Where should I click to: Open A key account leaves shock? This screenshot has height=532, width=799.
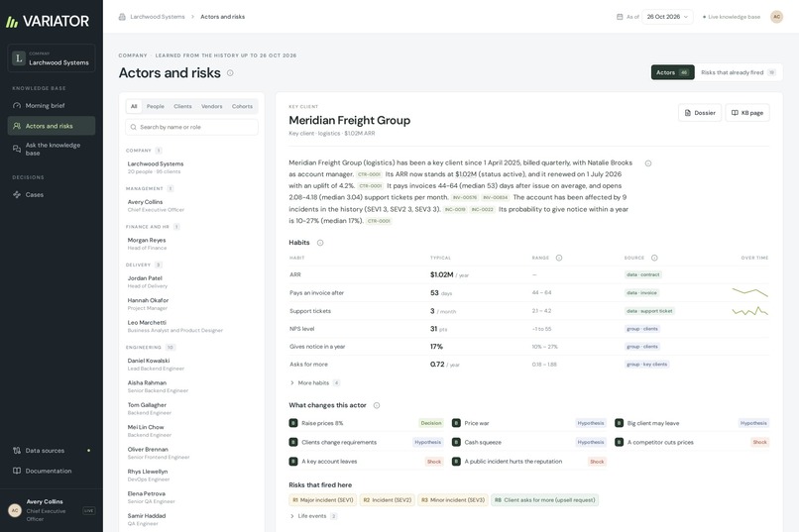pos(367,462)
